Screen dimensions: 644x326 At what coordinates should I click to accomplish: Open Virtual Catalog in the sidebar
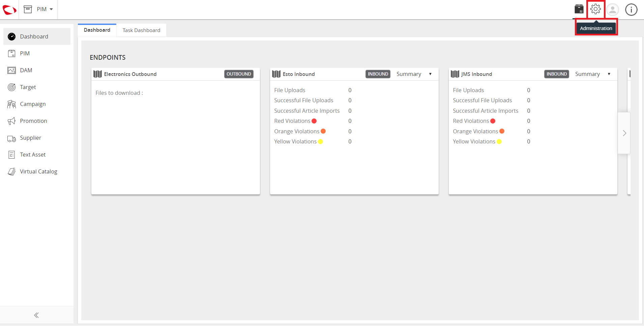coord(37,171)
